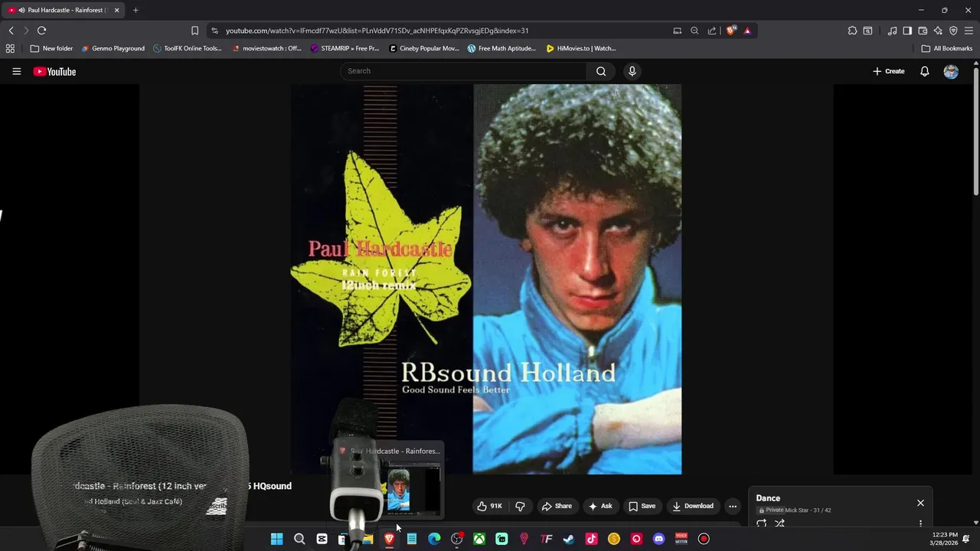
Task: Open the All Bookmarks folder
Action: click(x=947, y=48)
